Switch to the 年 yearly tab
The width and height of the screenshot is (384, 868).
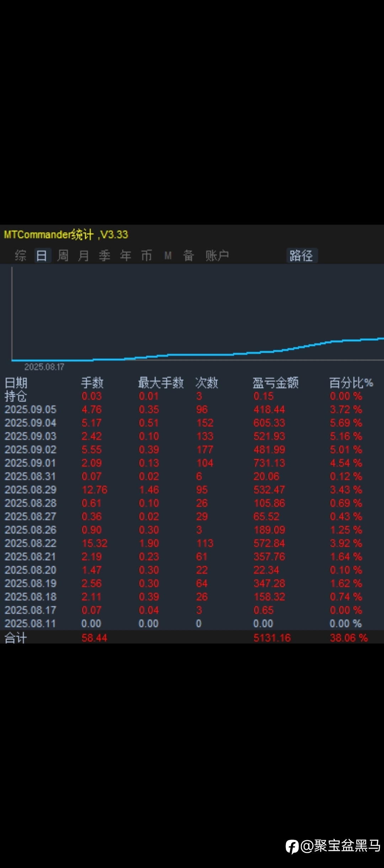126,255
